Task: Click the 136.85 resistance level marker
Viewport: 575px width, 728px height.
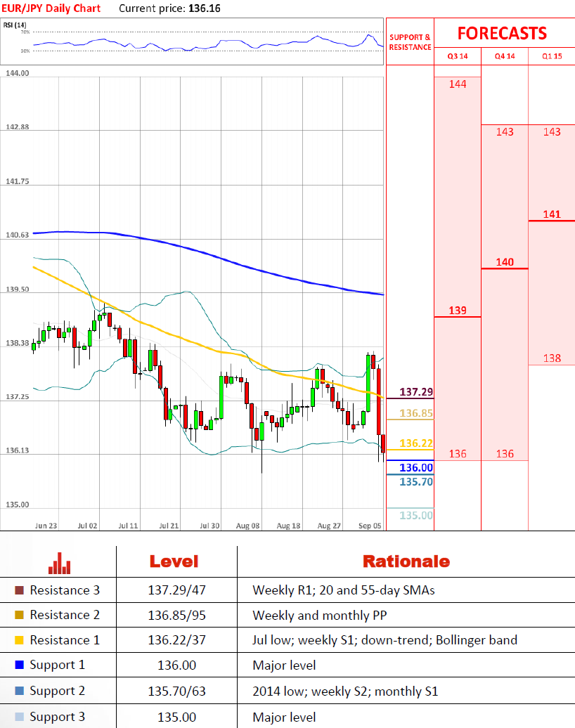Action: click(416, 413)
